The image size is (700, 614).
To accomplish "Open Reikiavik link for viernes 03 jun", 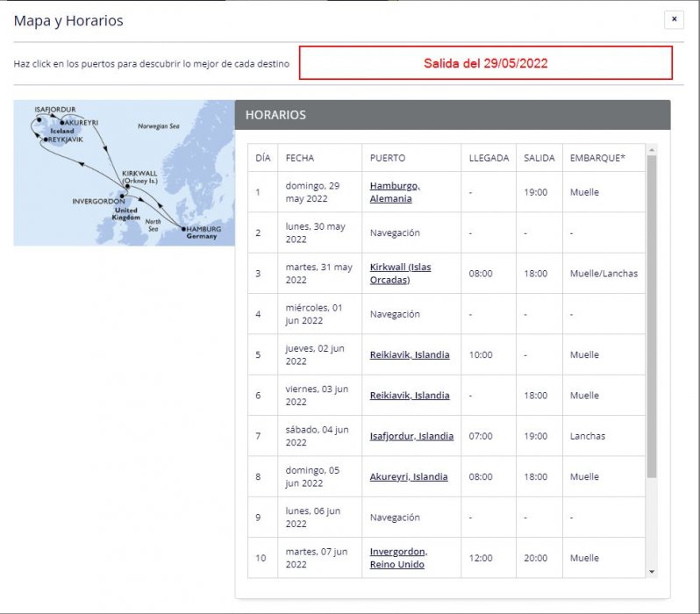I will [410, 396].
